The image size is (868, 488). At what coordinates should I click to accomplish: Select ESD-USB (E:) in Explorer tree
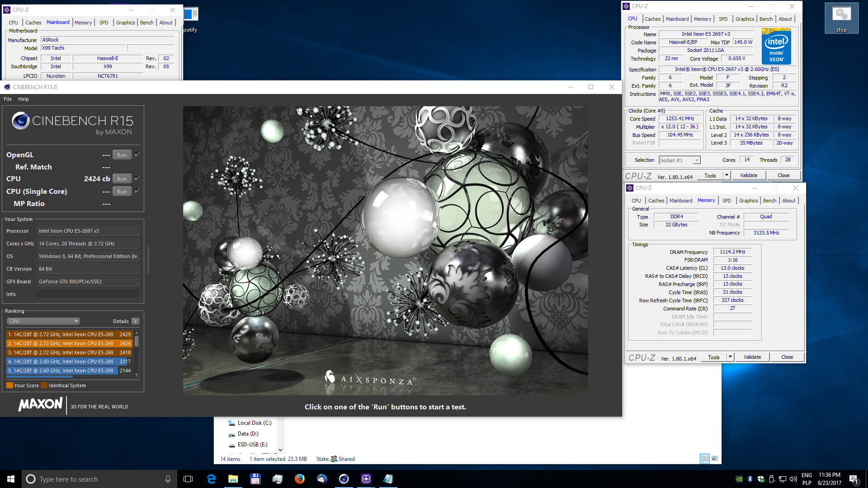point(252,445)
